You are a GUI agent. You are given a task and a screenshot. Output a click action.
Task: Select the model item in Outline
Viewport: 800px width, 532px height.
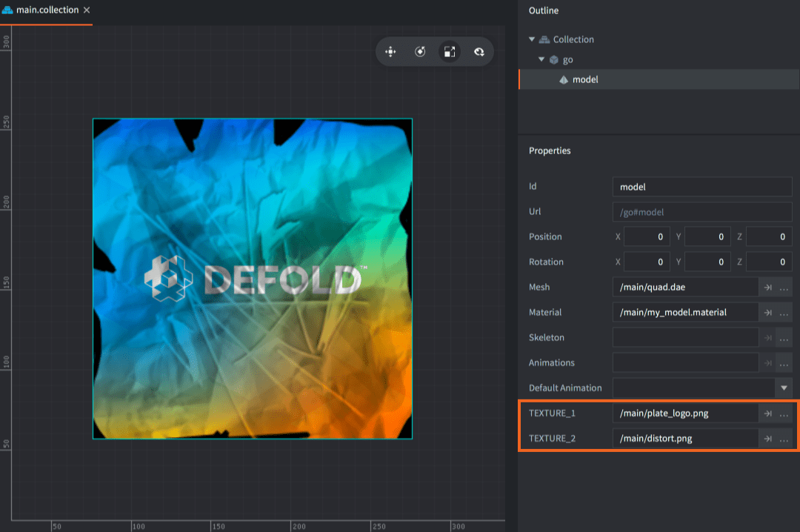[585, 79]
